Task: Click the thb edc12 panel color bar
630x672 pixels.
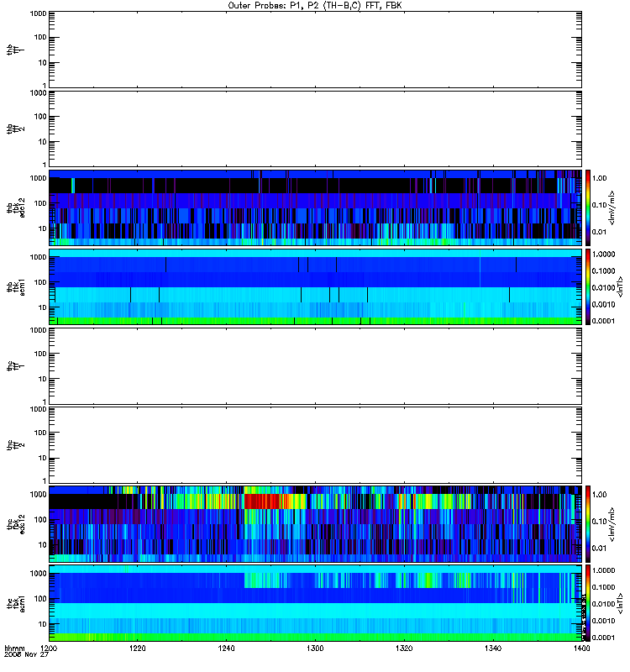Action: (588, 207)
